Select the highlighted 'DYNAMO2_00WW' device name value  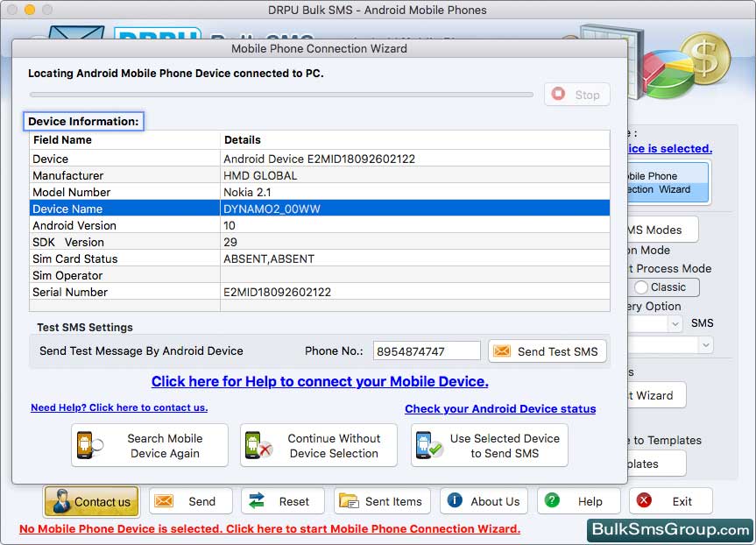pos(272,209)
